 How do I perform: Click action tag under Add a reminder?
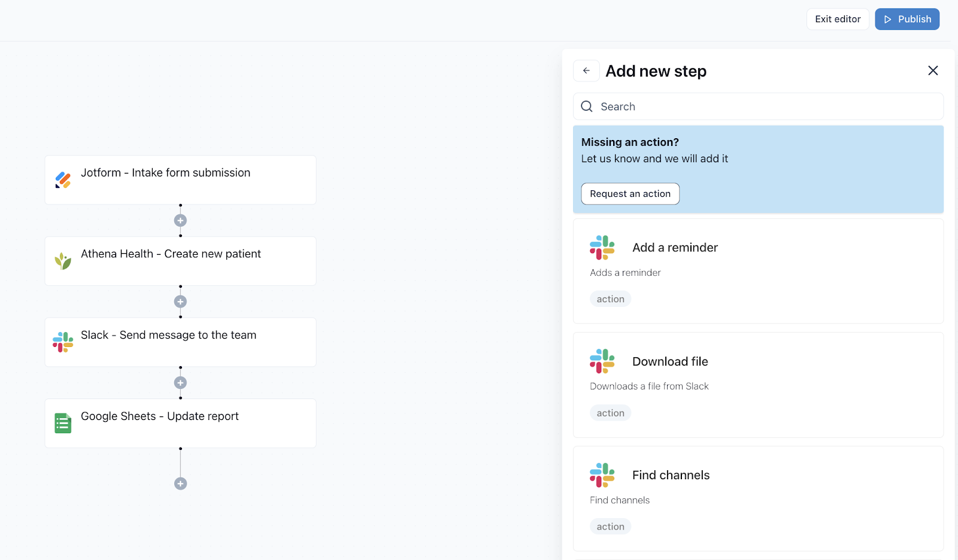click(x=610, y=299)
